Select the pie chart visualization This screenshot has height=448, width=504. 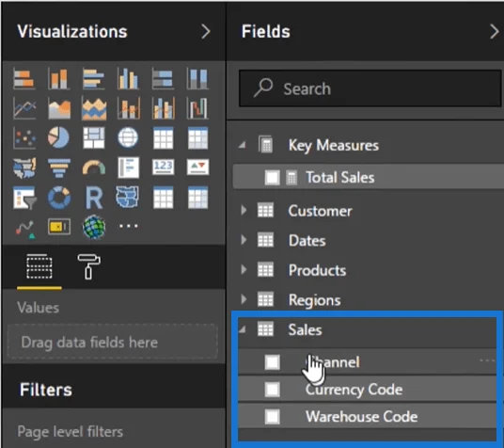click(x=58, y=137)
